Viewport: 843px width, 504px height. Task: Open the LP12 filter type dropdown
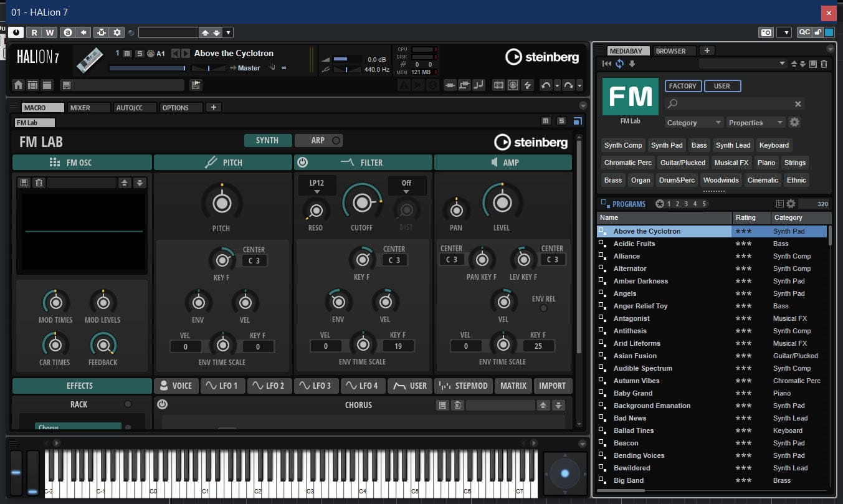coord(317,186)
